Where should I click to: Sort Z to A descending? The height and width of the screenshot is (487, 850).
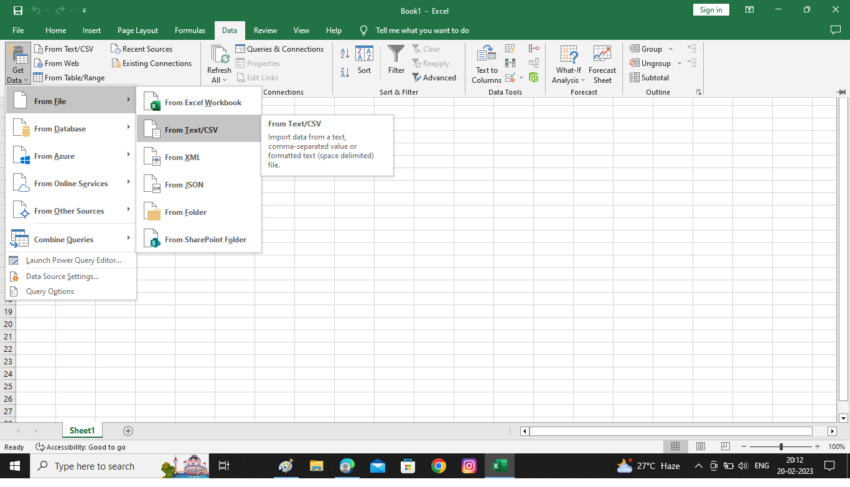345,72
